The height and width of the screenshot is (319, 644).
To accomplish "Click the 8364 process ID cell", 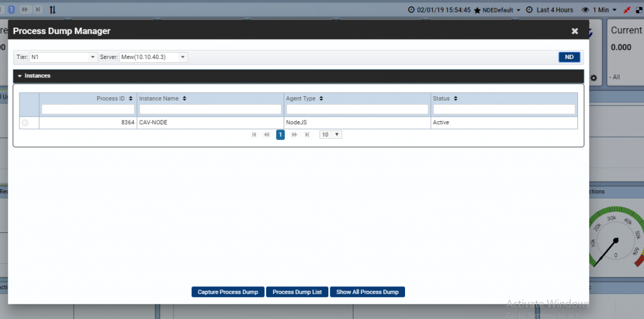I will pyautogui.click(x=88, y=122).
